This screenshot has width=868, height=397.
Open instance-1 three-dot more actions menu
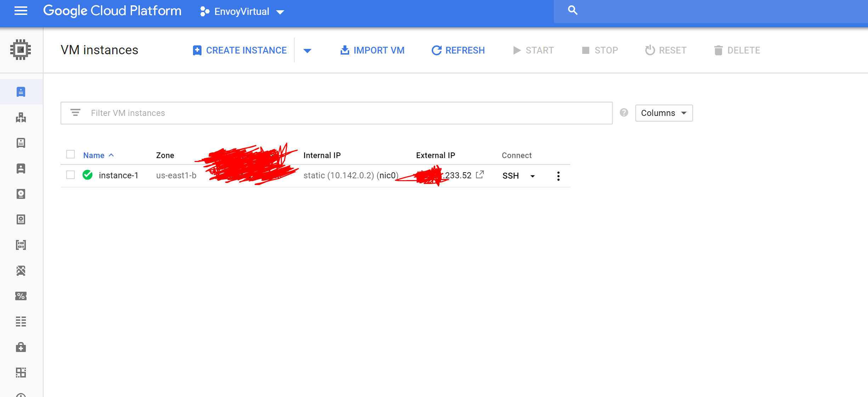[x=558, y=176]
